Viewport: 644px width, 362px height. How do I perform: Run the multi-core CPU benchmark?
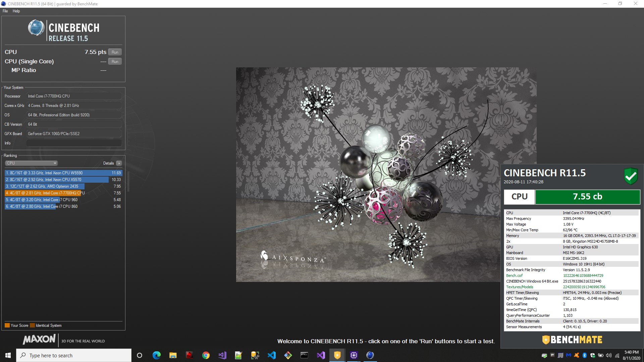coord(115,52)
